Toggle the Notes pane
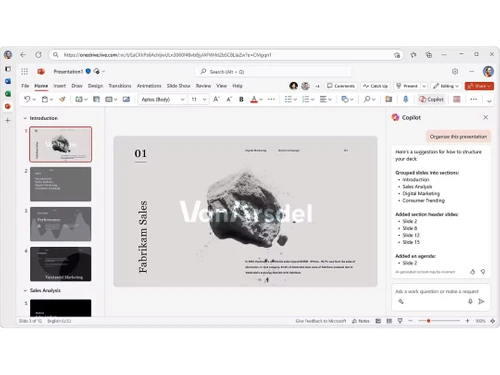This screenshot has height=375, width=500. 361,321
